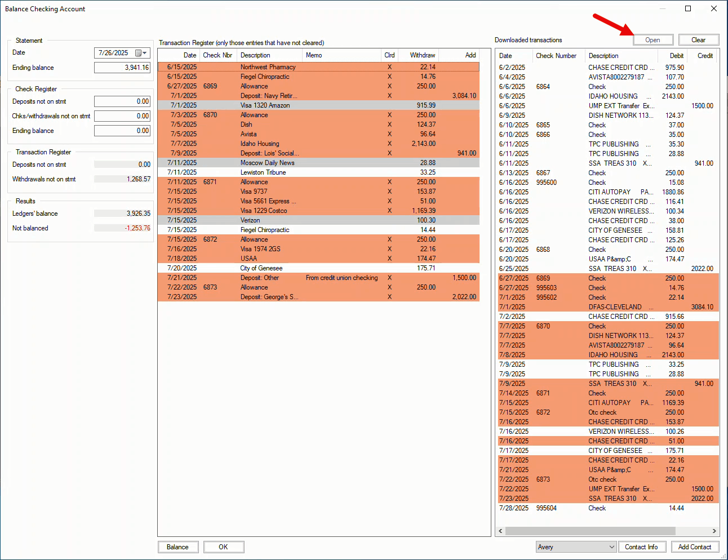Toggle cleared X for Dish row
The width and height of the screenshot is (728, 560).
coord(389,125)
